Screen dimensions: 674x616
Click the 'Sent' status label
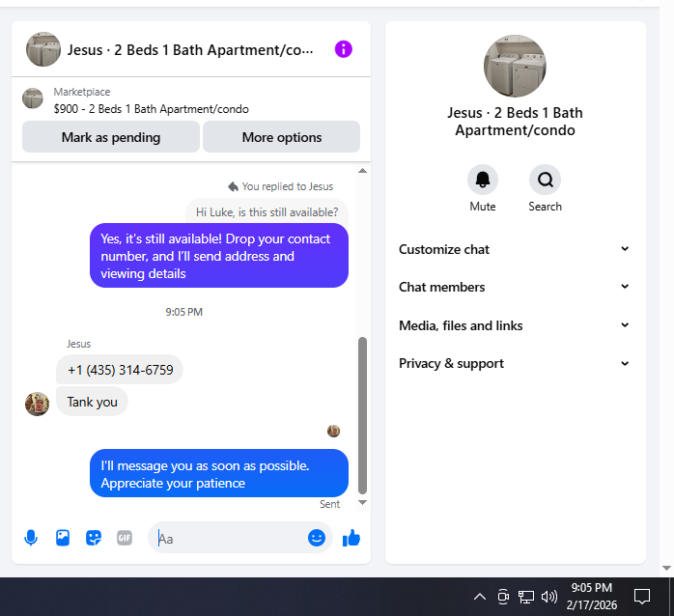point(329,504)
